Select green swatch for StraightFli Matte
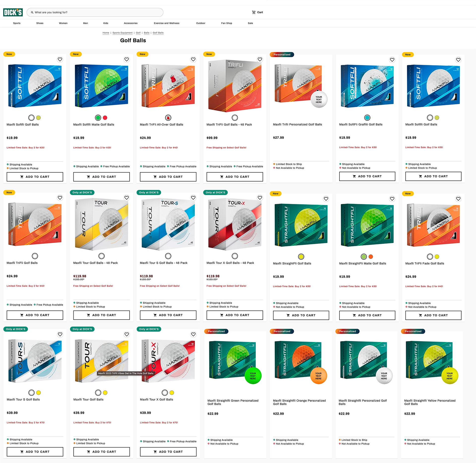The width and height of the screenshot is (476, 463). click(364, 257)
